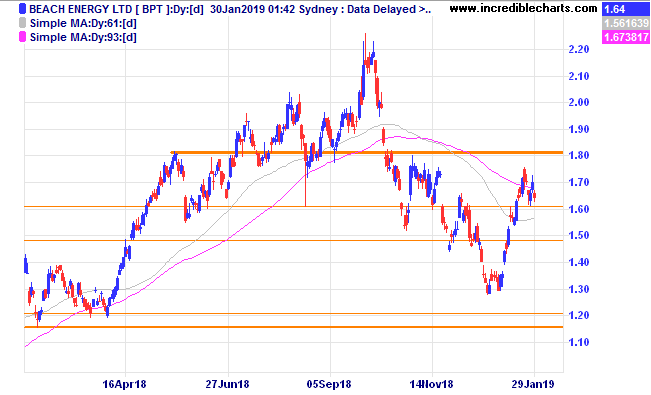This screenshot has height=395, width=651.
Task: Select the BEACH ENERGY LTD [ BPT ] title text
Action: pyautogui.click(x=99, y=9)
